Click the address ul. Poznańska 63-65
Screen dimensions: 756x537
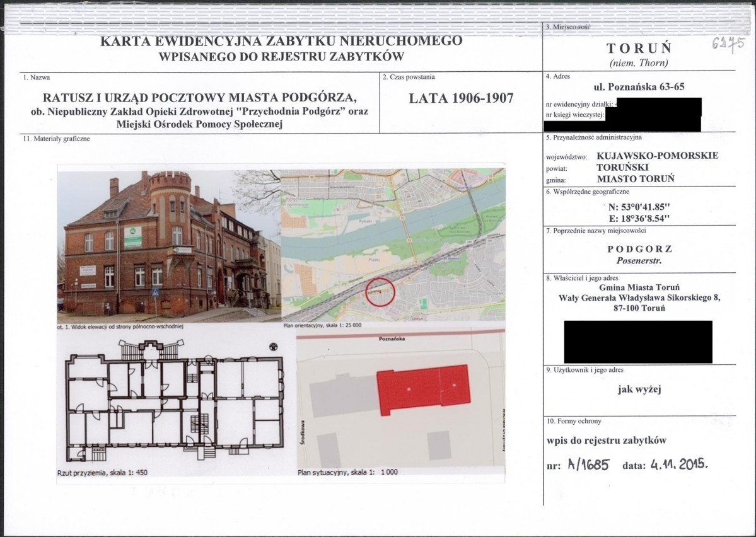tap(639, 87)
